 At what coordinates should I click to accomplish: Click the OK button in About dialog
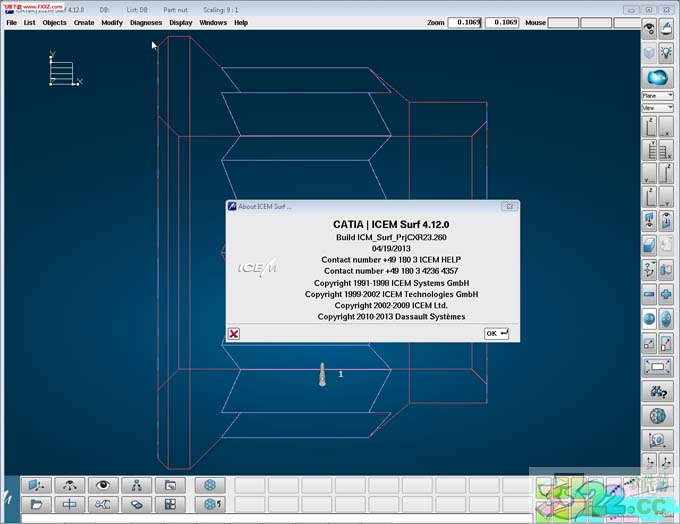(x=497, y=333)
